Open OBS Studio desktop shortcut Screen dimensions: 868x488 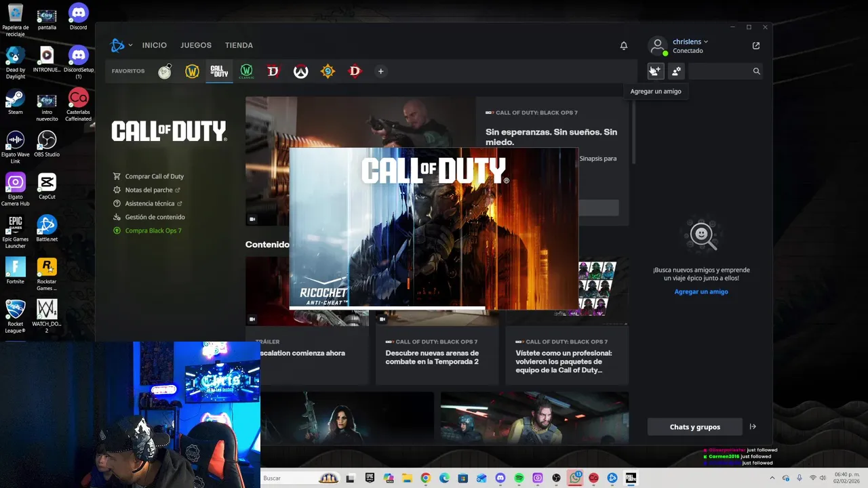point(47,144)
